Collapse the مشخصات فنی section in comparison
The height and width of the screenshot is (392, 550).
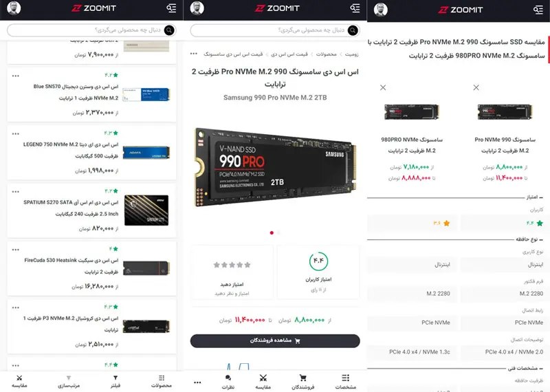pos(525,368)
